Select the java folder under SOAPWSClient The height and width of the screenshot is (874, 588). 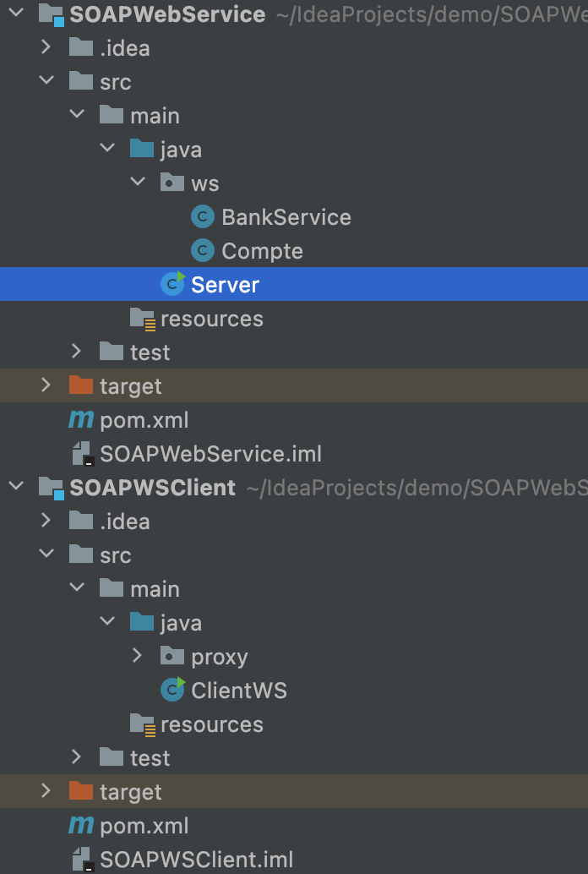[182, 622]
